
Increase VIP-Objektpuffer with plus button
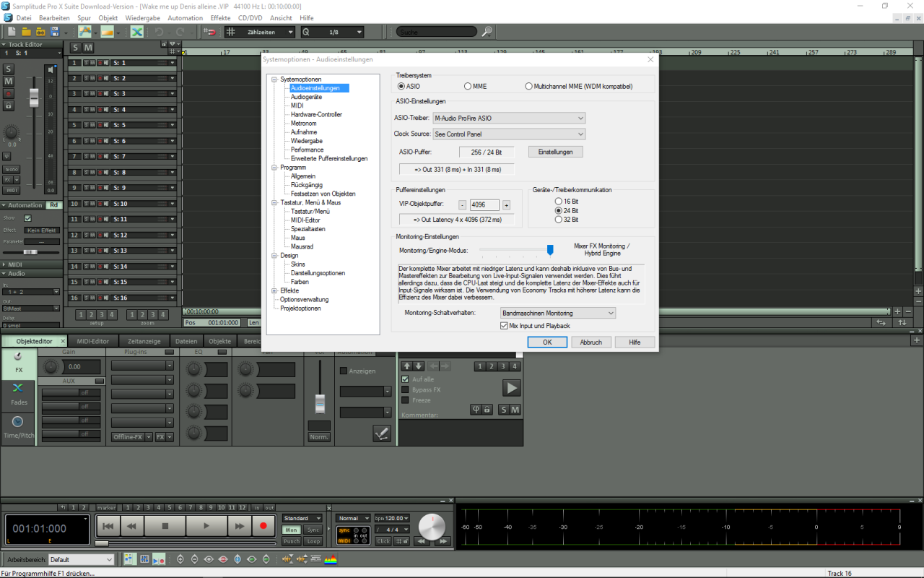coord(506,205)
